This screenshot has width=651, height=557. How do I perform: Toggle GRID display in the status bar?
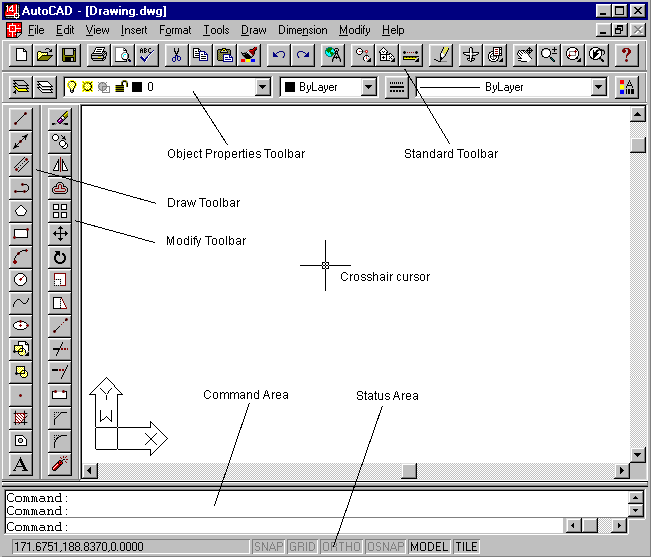302,547
